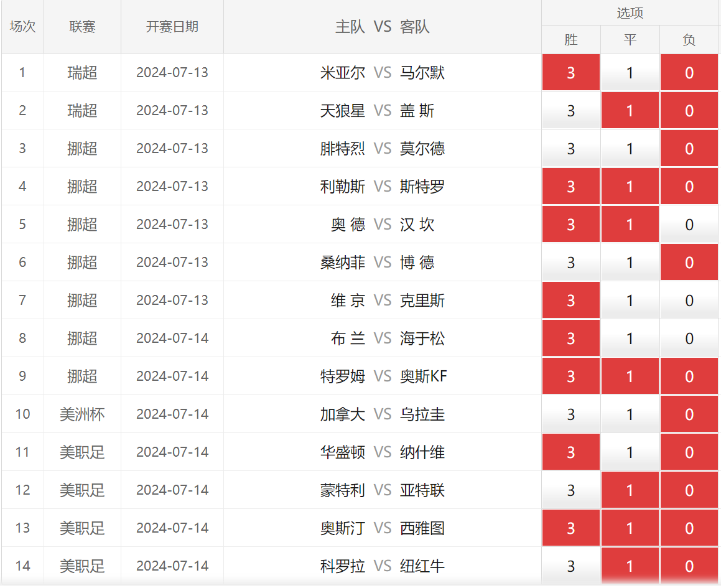Toggle loss option 0 for 科罗拉 VS 纽红牛
Screen dimensions: 721x588
click(689, 566)
